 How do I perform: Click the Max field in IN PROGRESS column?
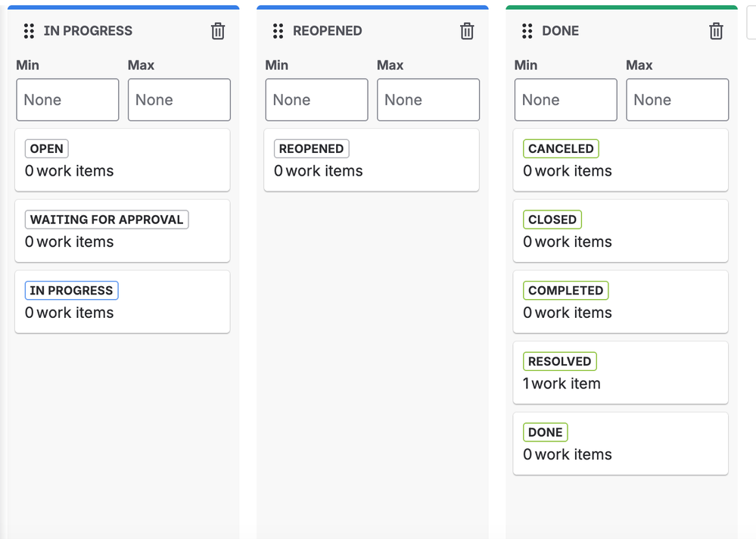(179, 100)
